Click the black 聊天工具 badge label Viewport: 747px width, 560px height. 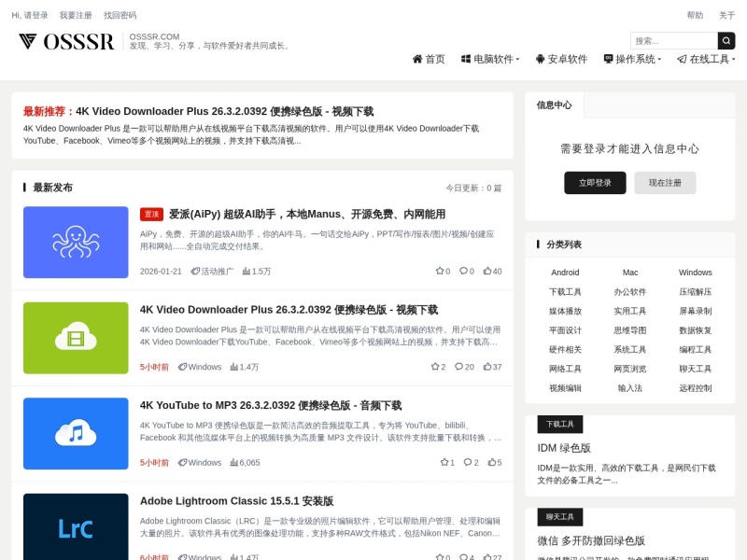point(559,517)
